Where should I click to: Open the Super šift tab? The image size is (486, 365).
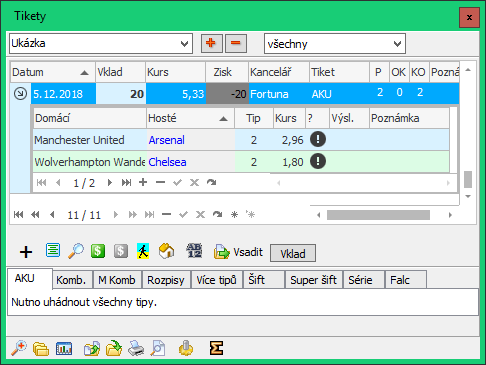(313, 280)
